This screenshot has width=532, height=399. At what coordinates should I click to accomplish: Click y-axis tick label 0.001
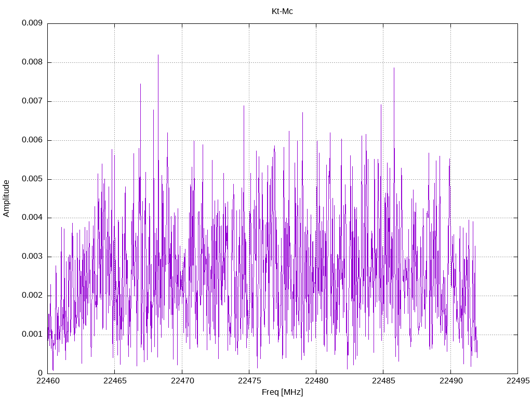pyautogui.click(x=32, y=334)
